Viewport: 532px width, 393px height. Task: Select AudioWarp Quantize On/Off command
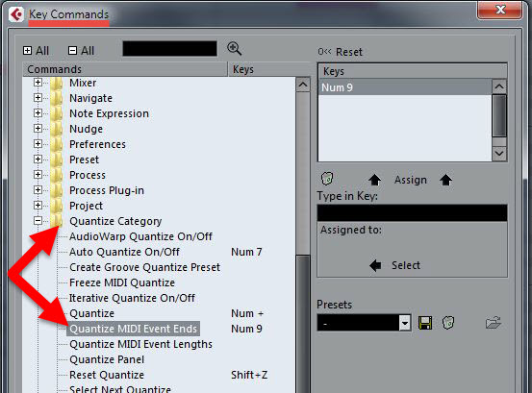(140, 236)
